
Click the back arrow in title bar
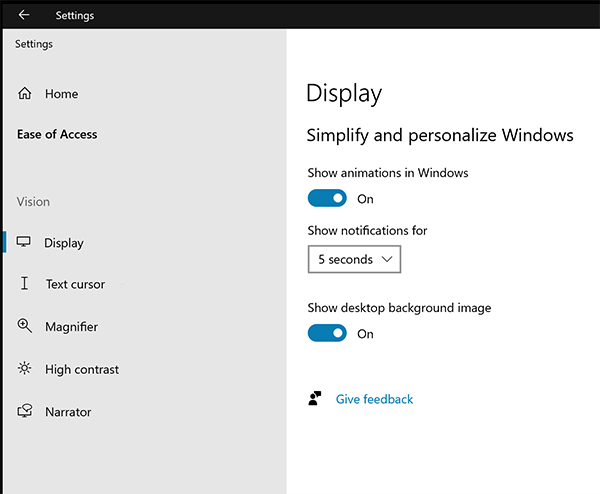click(24, 15)
